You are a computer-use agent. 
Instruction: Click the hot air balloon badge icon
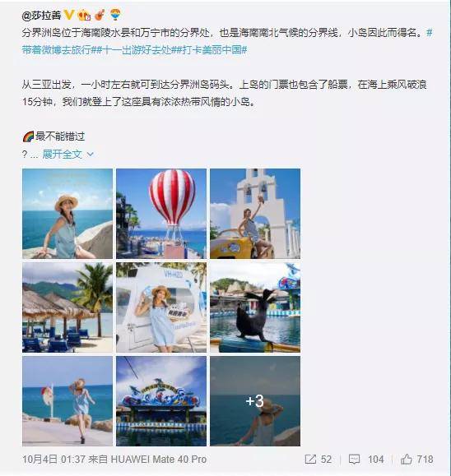coord(115,14)
